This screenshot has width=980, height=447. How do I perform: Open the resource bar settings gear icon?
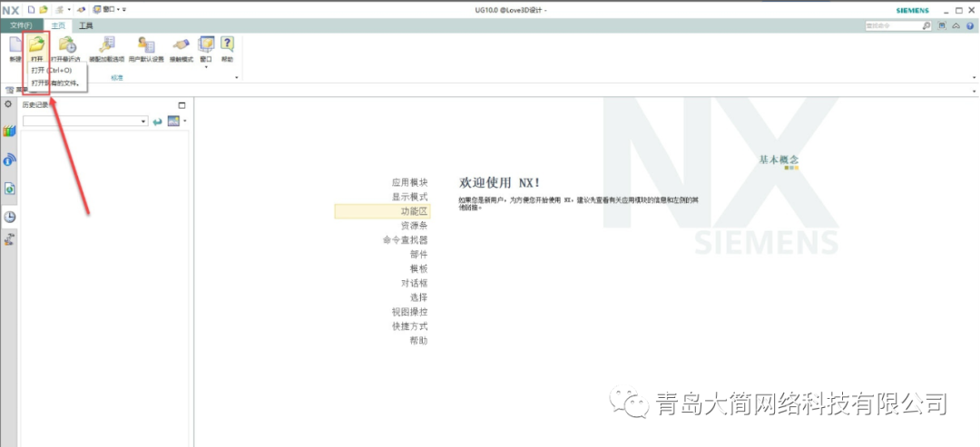click(9, 104)
